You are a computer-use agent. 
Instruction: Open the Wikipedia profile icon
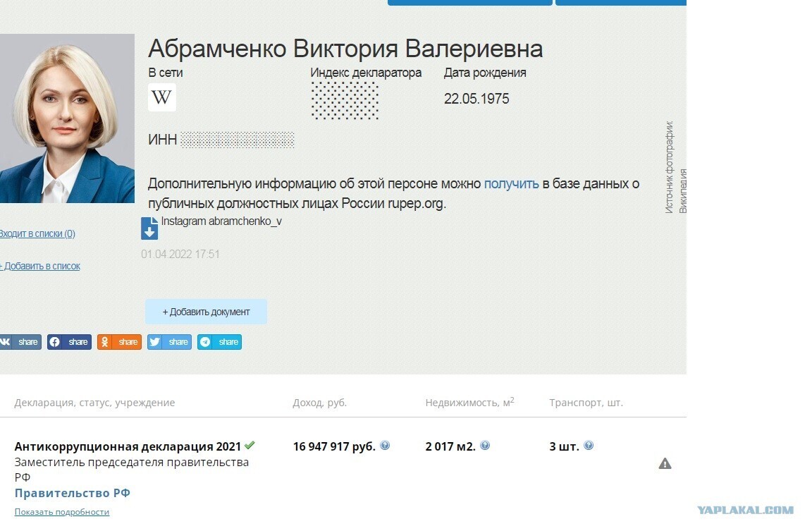click(x=161, y=97)
